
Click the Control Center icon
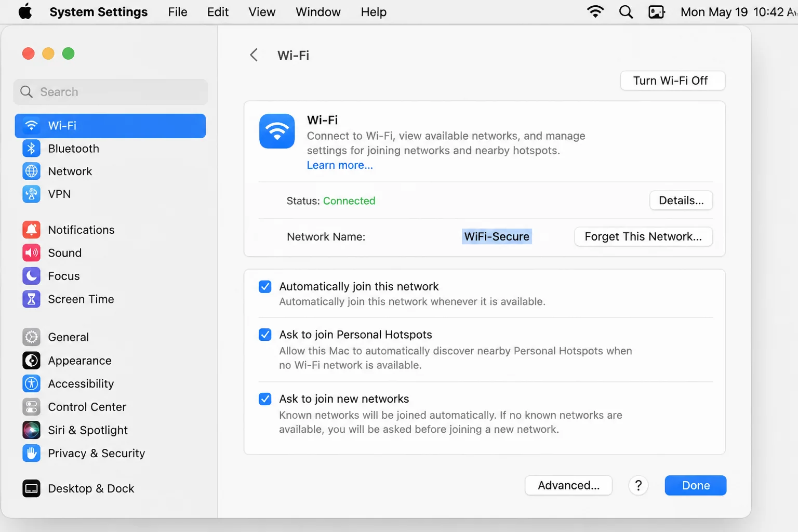pyautogui.click(x=32, y=407)
